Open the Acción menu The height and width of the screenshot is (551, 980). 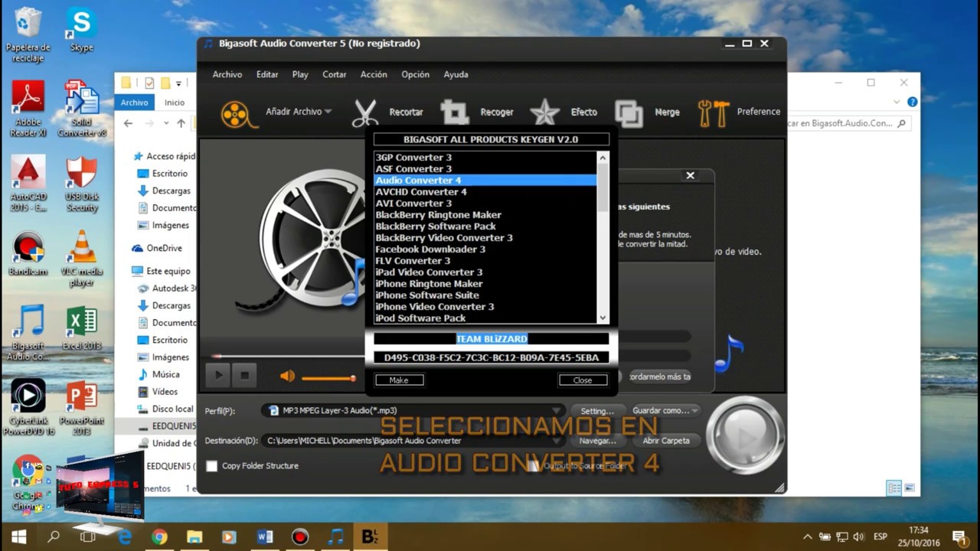pos(374,74)
